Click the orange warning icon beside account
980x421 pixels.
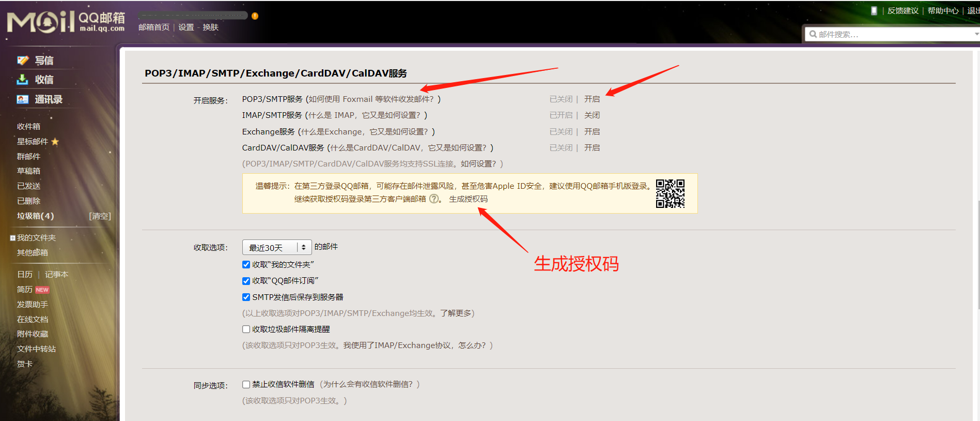pyautogui.click(x=255, y=16)
